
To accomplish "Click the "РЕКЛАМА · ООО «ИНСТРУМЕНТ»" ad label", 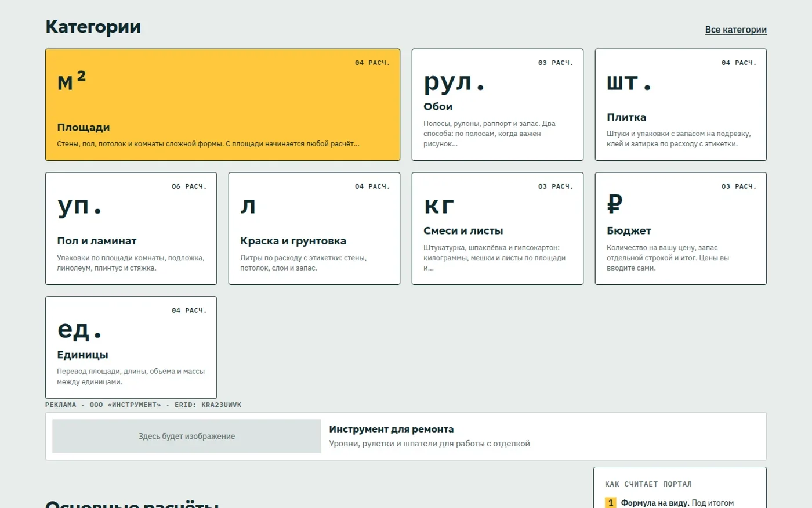I will (x=143, y=405).
